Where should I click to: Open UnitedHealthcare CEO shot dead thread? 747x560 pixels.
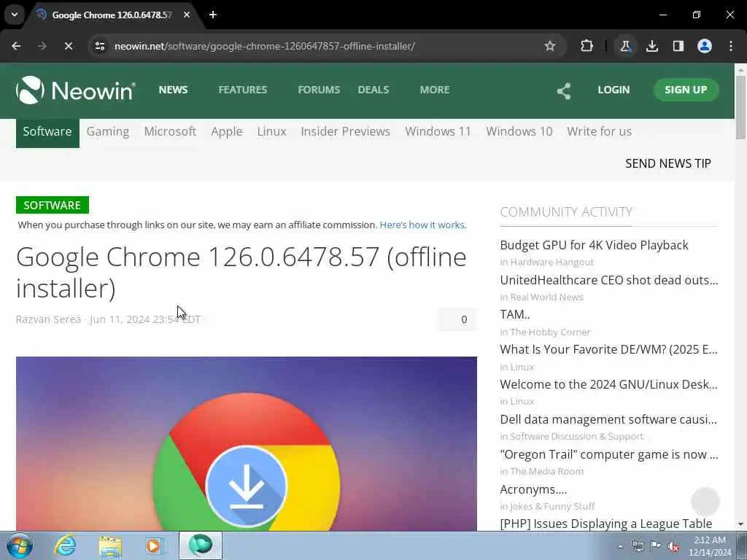tap(609, 280)
